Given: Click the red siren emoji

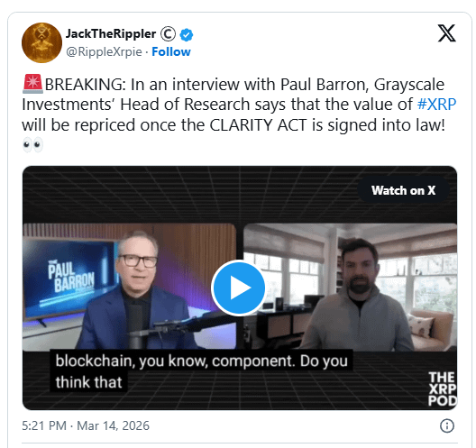Looking at the screenshot, I should coord(32,84).
